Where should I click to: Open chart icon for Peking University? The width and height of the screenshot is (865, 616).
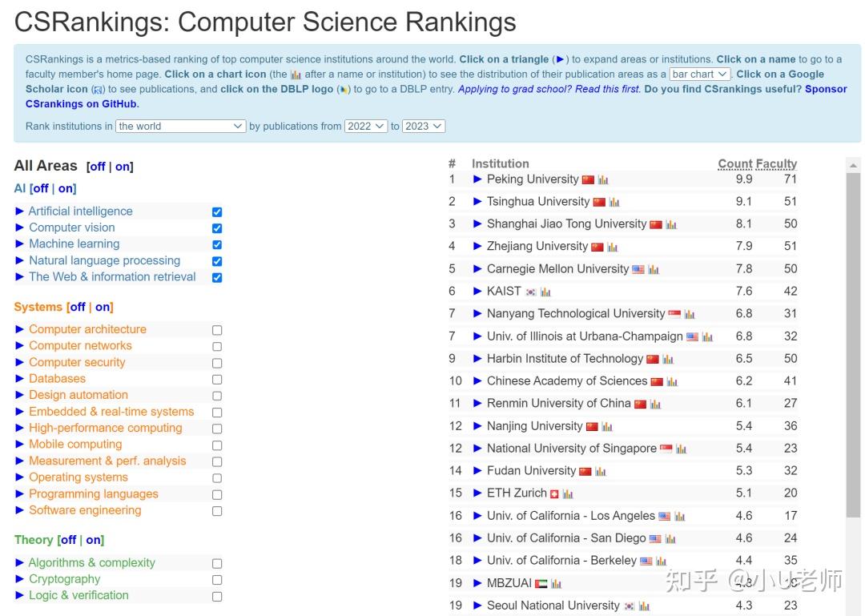click(603, 180)
